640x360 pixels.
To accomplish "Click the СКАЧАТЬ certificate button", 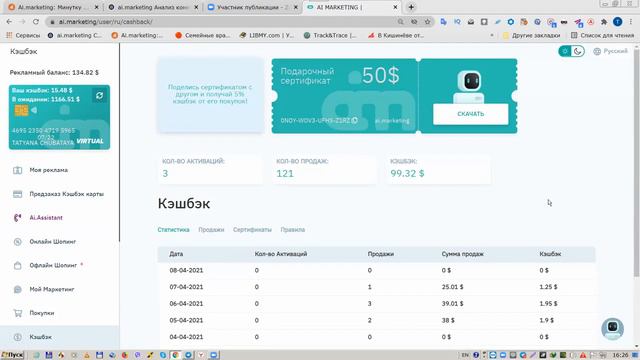I will pyautogui.click(x=470, y=114).
